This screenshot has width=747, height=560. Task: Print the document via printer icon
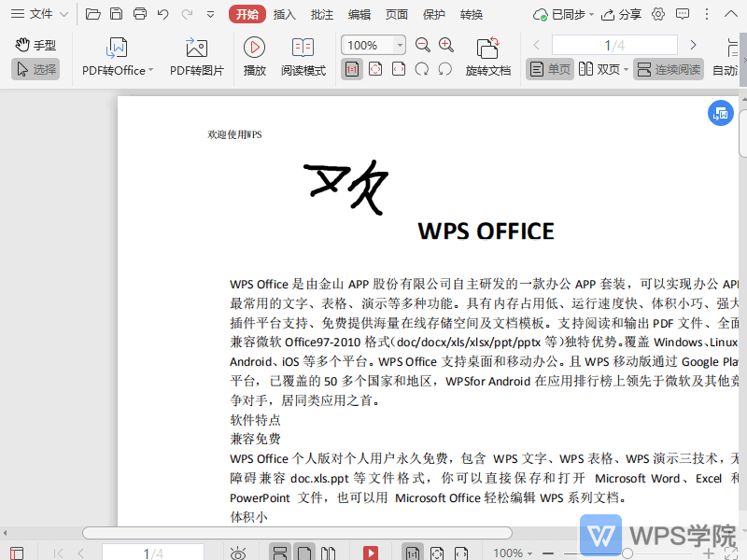point(139,14)
